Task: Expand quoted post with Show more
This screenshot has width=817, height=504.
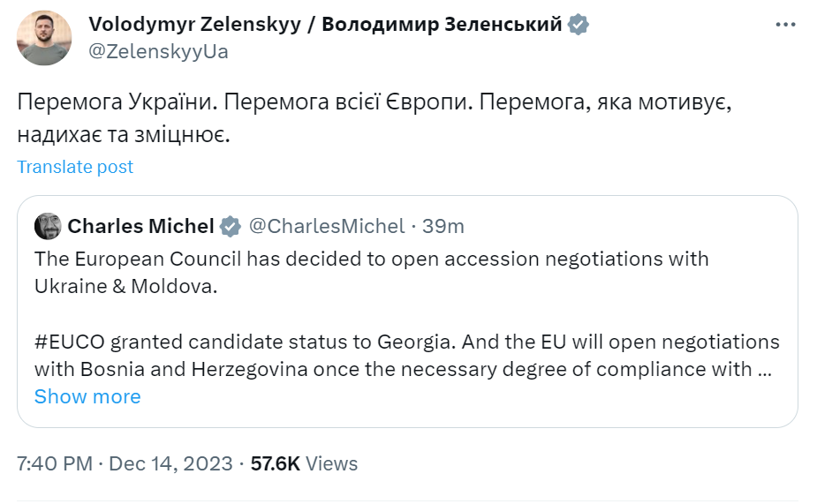Action: 87,397
